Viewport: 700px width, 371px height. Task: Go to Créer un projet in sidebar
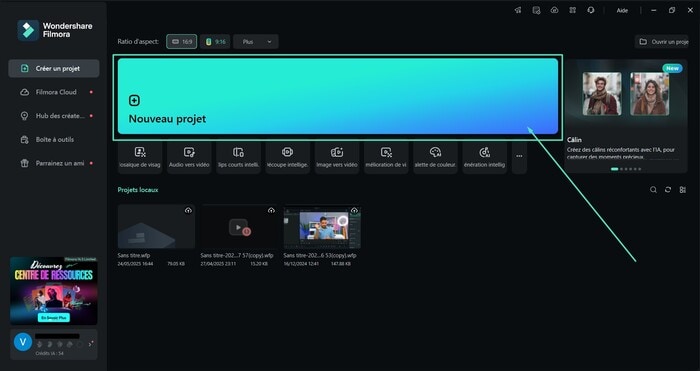[54, 68]
